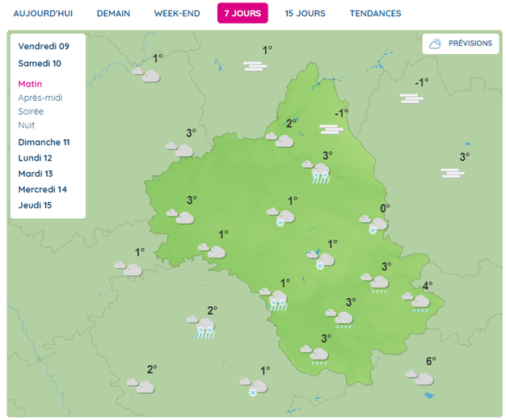Click the cloud icon under the 3° in the west of the bright green region
This screenshot has height=420, width=506.
point(180,216)
